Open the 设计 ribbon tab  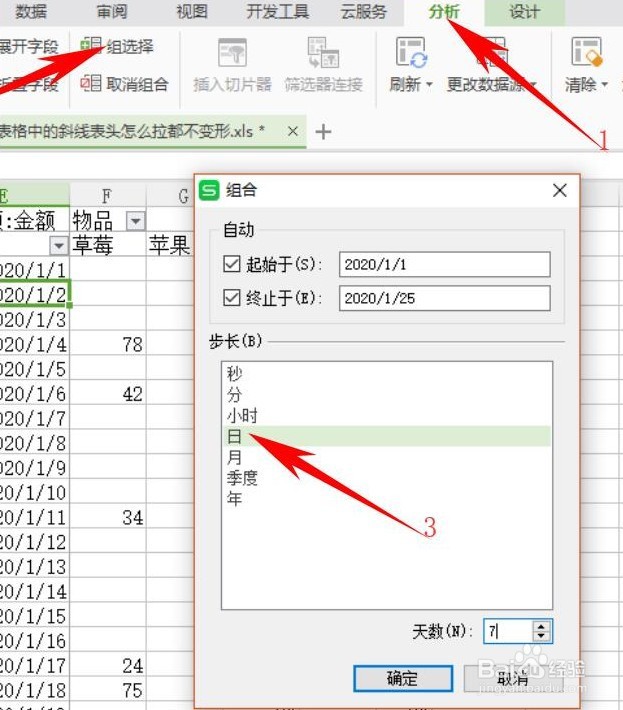[524, 12]
